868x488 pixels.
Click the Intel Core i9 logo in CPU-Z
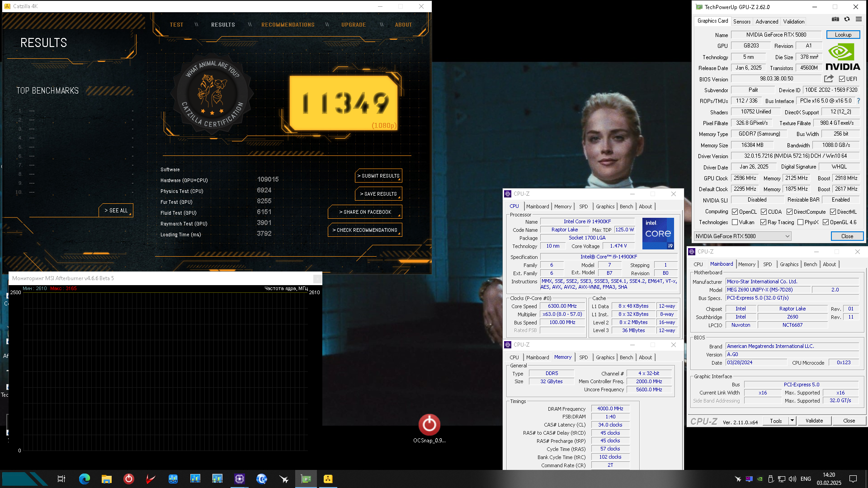[658, 233]
